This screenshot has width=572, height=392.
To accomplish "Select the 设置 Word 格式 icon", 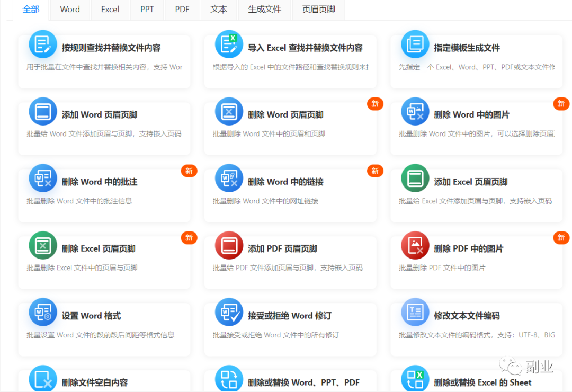I will tap(42, 312).
